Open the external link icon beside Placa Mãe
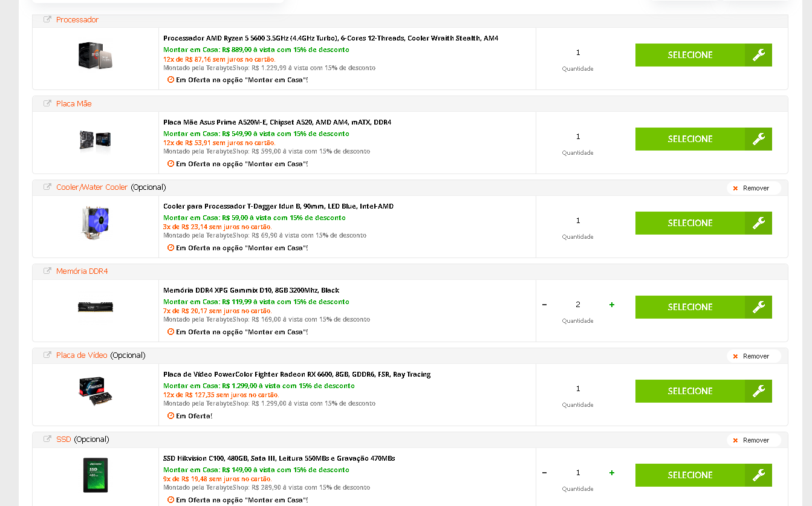 point(48,103)
